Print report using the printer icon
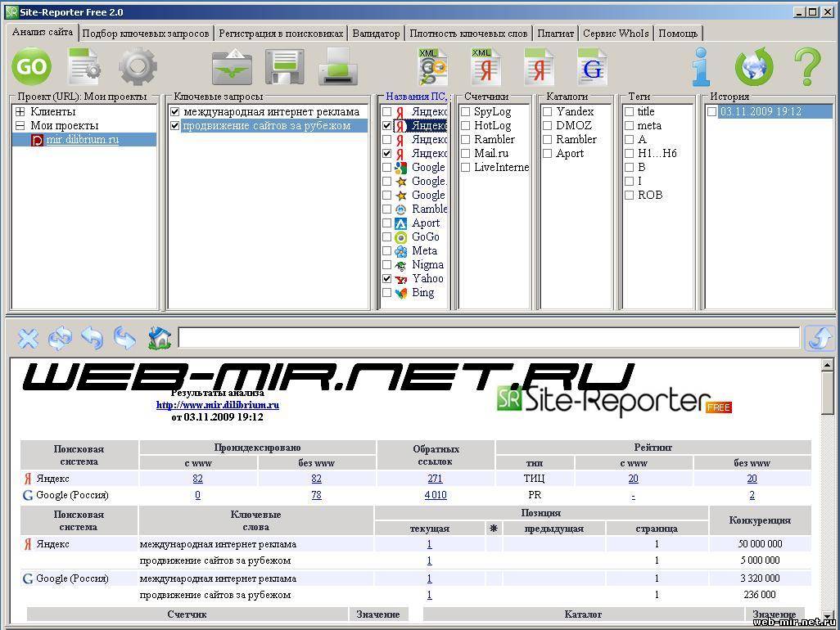 coord(338,67)
